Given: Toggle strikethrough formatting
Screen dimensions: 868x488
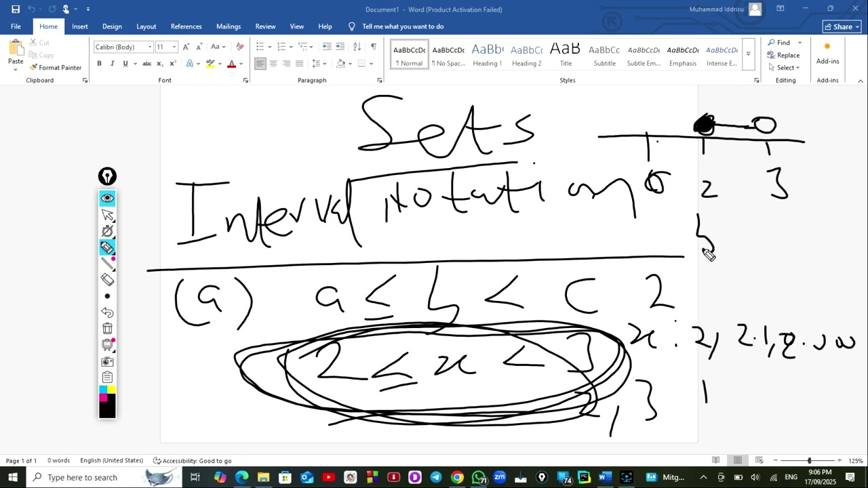Looking at the screenshot, I should tap(146, 64).
